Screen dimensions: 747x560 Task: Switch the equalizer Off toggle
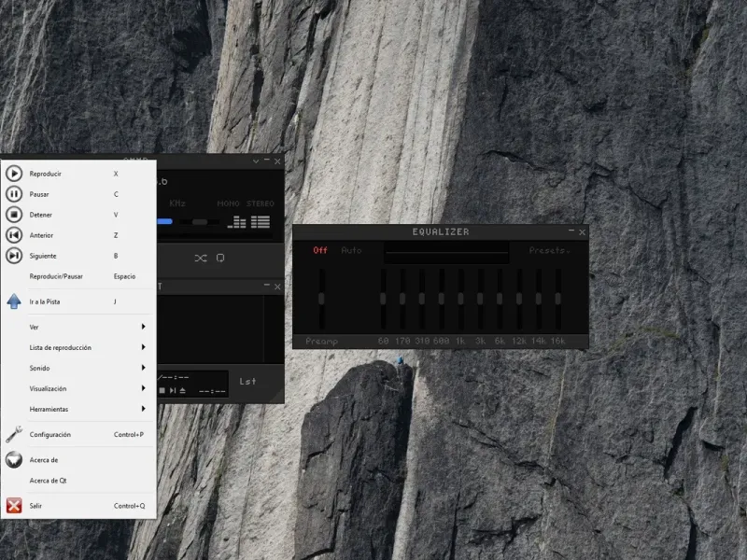[x=320, y=250]
